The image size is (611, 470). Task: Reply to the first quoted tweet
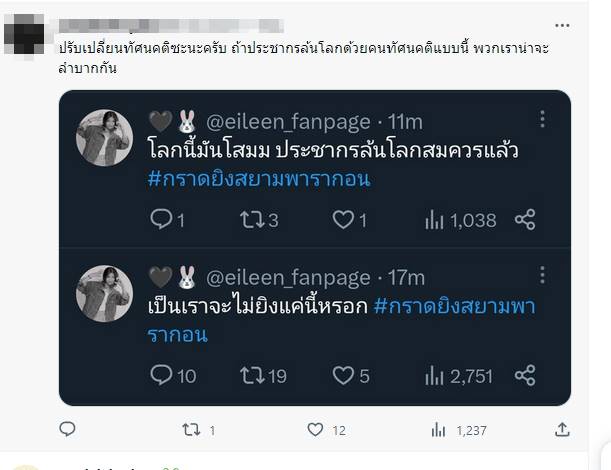point(162,219)
